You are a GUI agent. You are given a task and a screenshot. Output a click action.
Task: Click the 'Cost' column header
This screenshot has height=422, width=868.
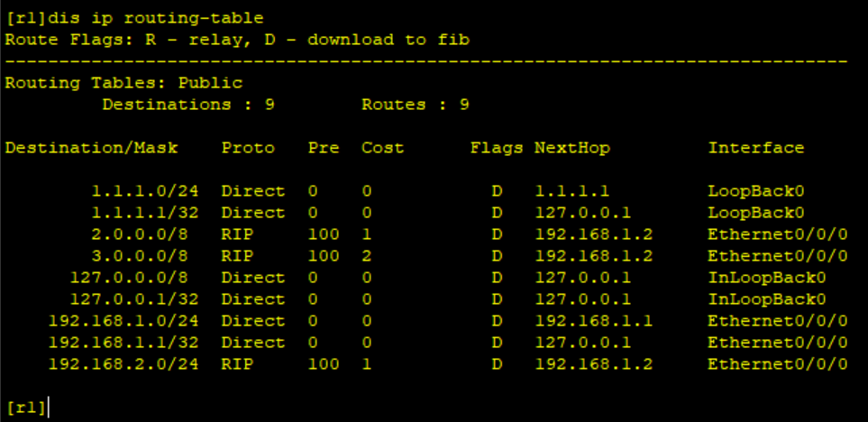click(x=382, y=148)
